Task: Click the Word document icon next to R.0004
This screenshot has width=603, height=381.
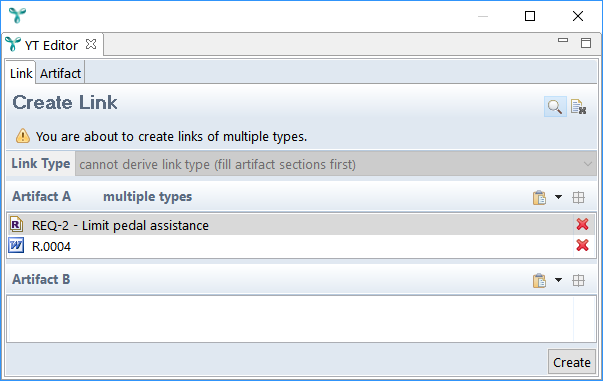Action: tap(16, 245)
